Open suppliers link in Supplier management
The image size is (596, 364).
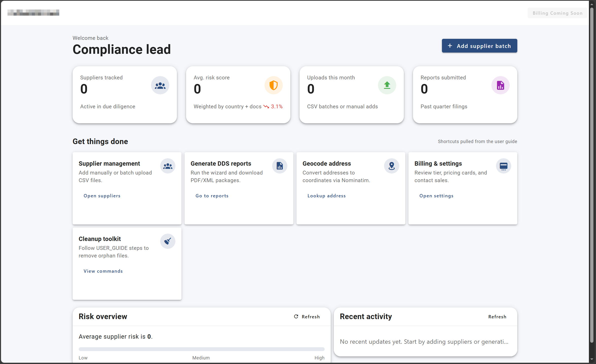pos(102,196)
